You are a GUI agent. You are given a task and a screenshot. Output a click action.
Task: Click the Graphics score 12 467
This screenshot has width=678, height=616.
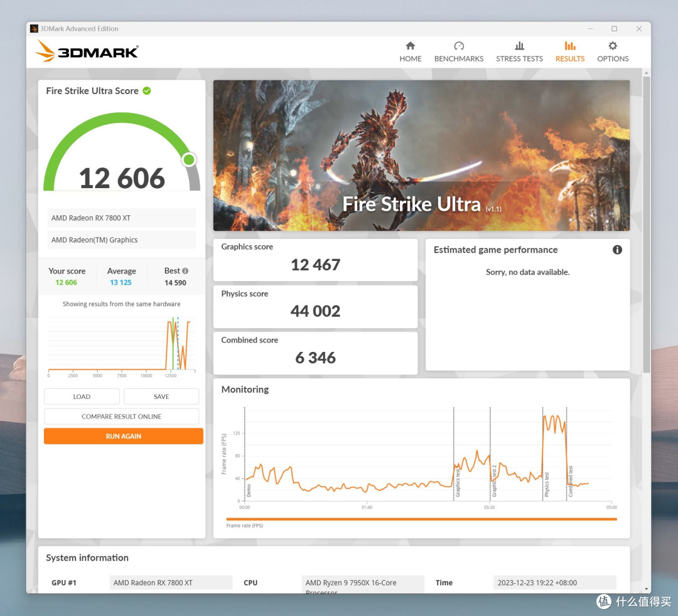pos(315,265)
